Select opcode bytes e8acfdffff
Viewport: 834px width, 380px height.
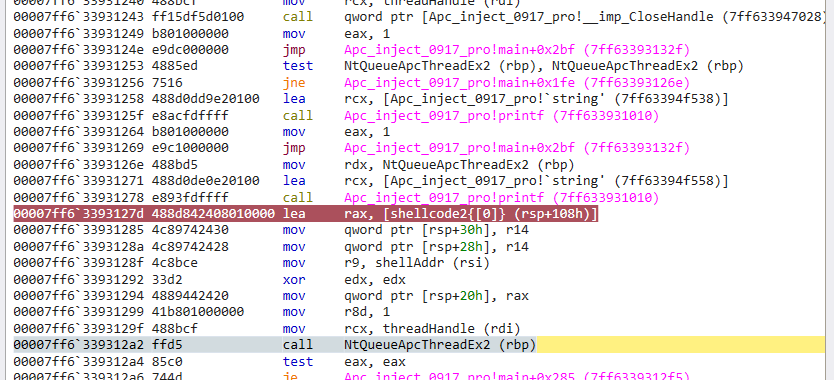[x=190, y=116]
